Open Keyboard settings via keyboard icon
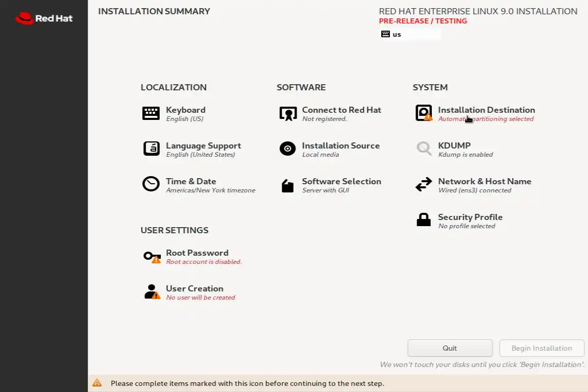Screen dimensions: 588x392 pyautogui.click(x=151, y=113)
